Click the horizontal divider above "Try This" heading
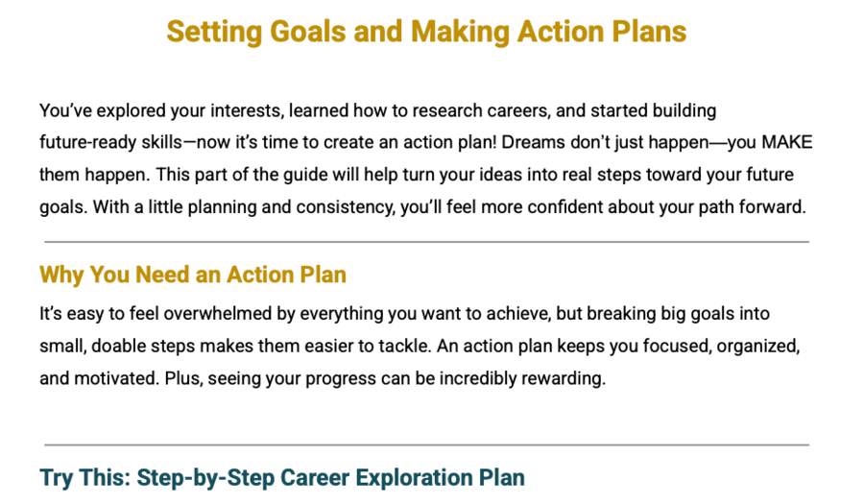The width and height of the screenshot is (864, 504). (x=426, y=444)
